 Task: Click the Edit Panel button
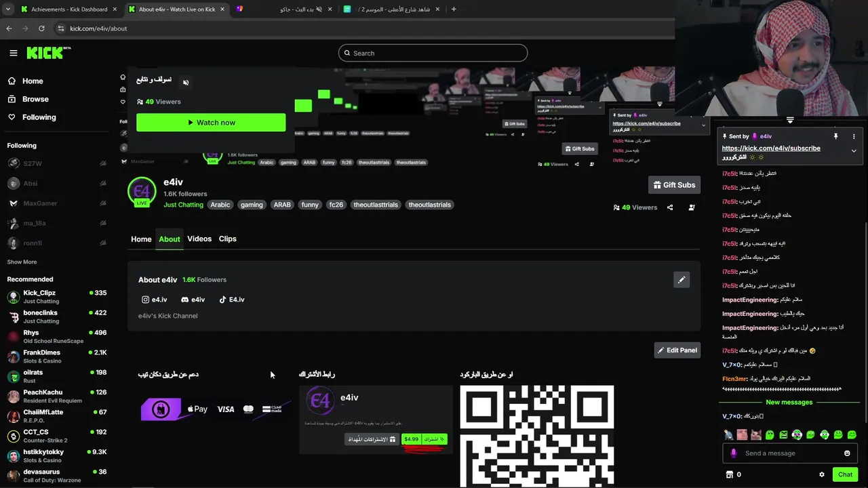click(x=677, y=350)
